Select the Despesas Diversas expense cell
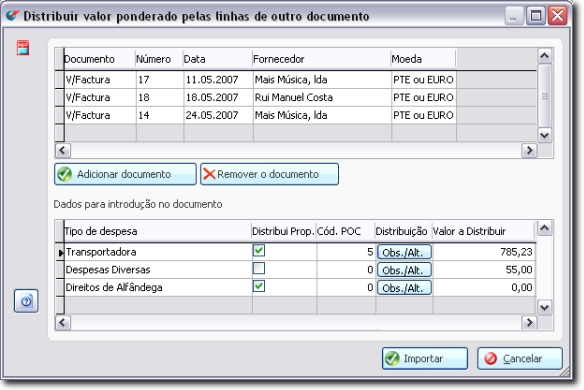 tap(158, 270)
